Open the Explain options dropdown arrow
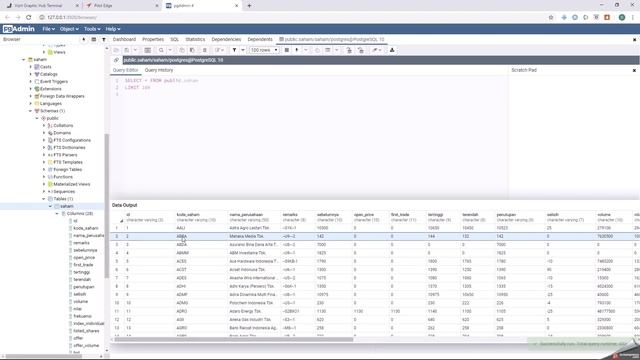 337,50
